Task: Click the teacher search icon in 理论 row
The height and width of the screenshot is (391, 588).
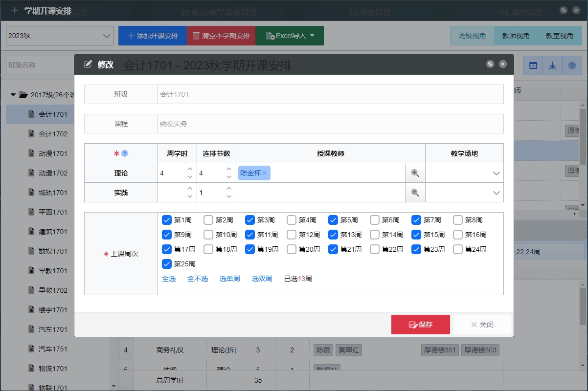Action: 415,173
